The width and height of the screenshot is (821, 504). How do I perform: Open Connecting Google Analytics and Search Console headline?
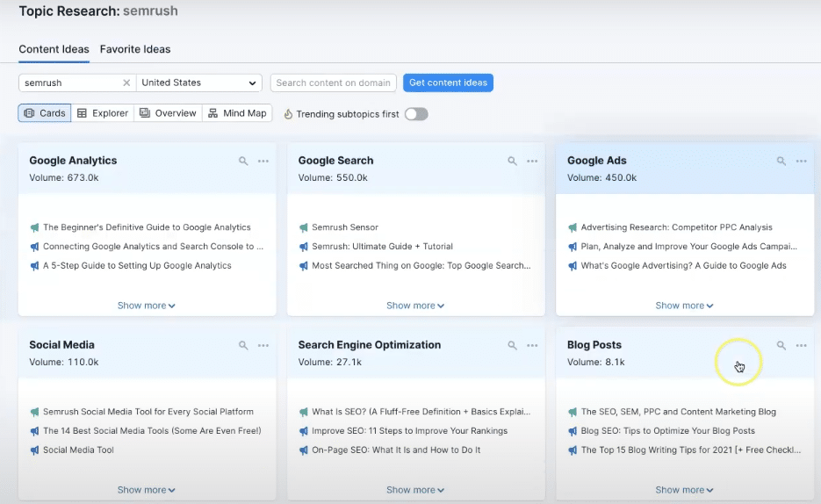click(153, 247)
